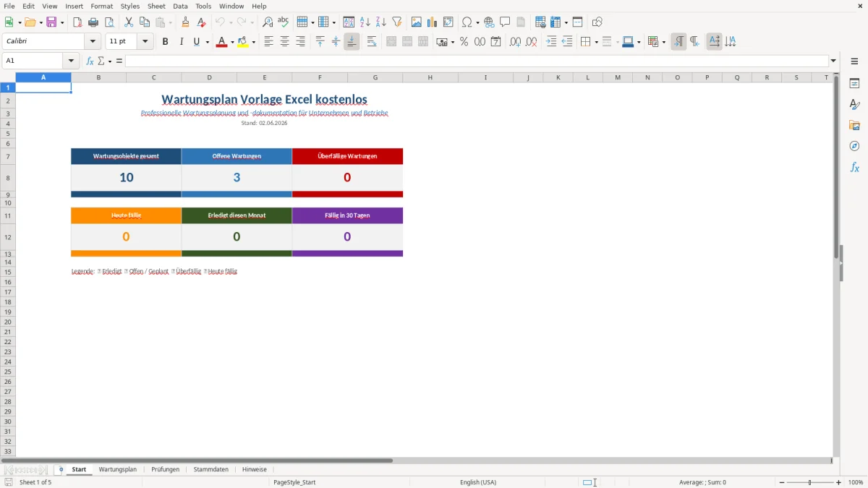Open Conditional Formatting dropdown arrow
The width and height of the screenshot is (868, 488).
663,42
